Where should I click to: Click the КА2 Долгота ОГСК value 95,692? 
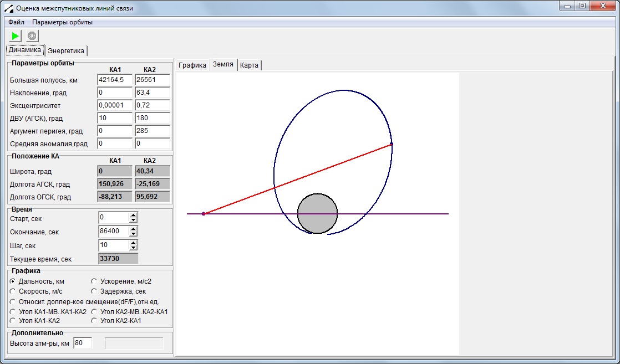tap(153, 197)
